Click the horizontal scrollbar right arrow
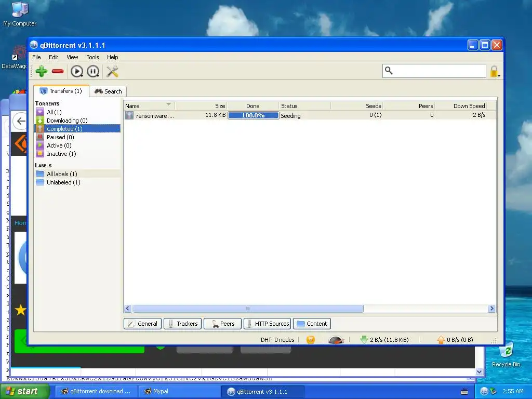This screenshot has width=532, height=399. [x=491, y=309]
